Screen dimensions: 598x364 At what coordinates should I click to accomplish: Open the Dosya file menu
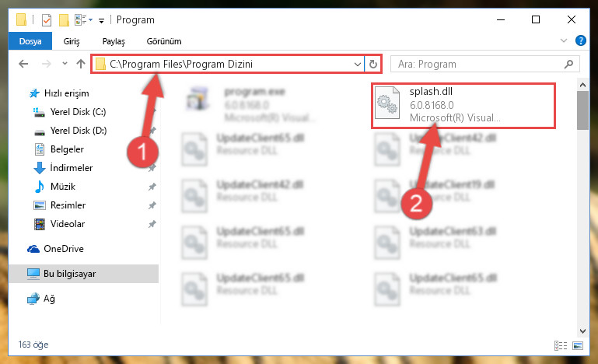(30, 41)
